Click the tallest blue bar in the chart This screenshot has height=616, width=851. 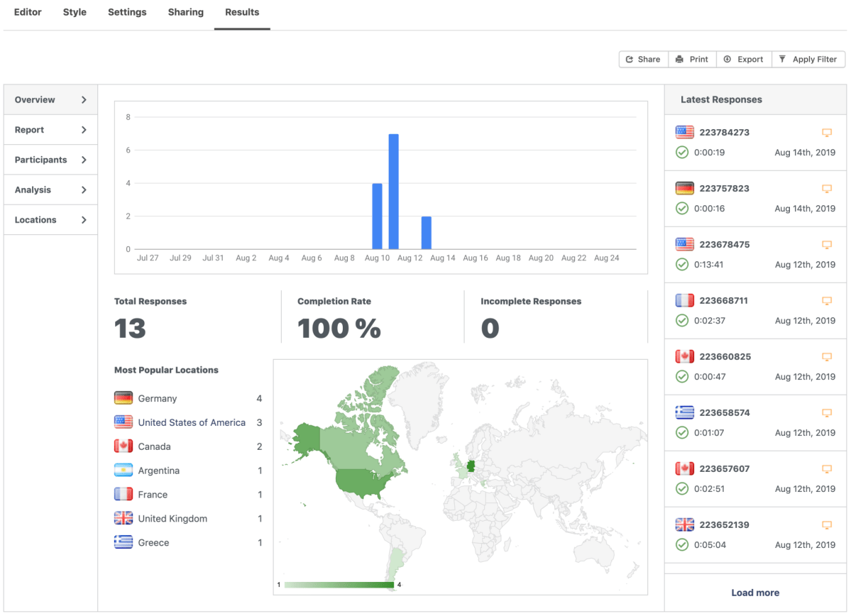coord(393,191)
